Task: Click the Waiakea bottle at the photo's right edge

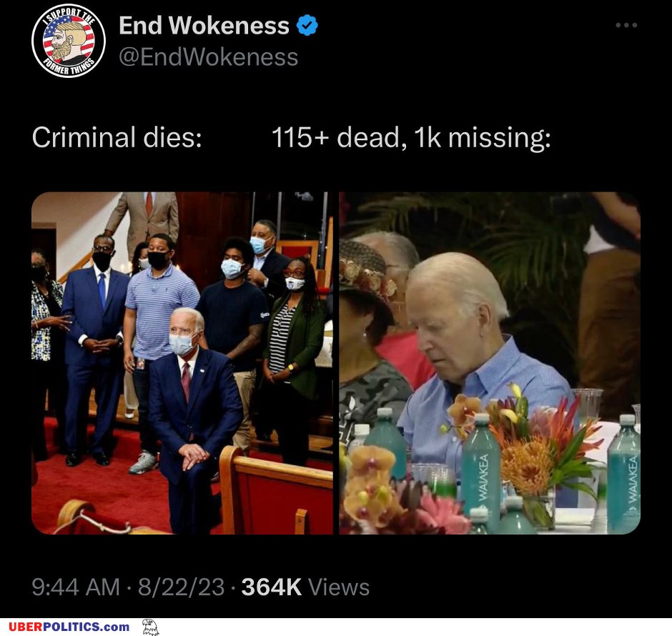Action: point(623,473)
